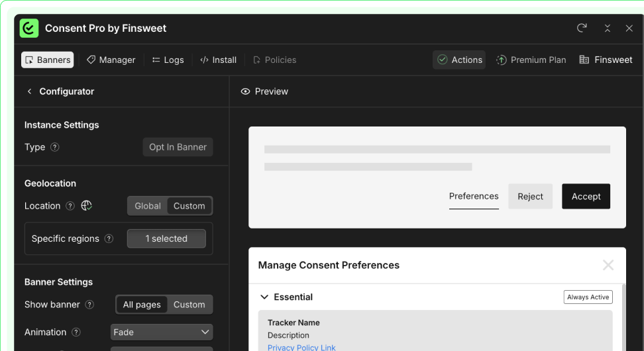
Task: Click the Finsweet workspace label
Action: click(614, 60)
